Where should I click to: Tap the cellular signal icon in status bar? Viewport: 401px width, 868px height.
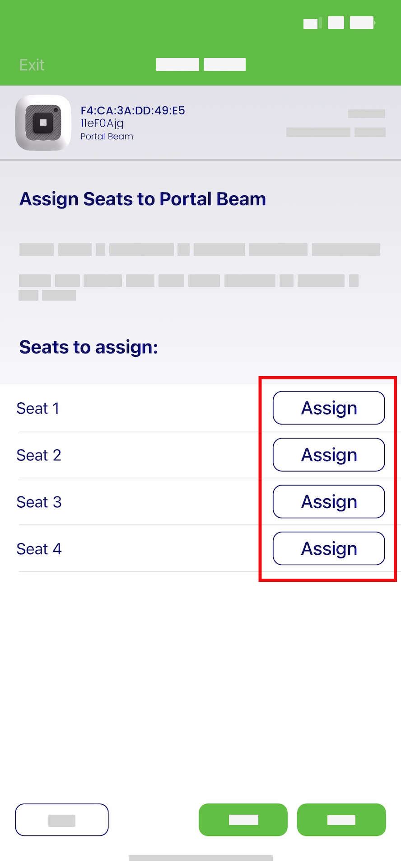pos(311,23)
